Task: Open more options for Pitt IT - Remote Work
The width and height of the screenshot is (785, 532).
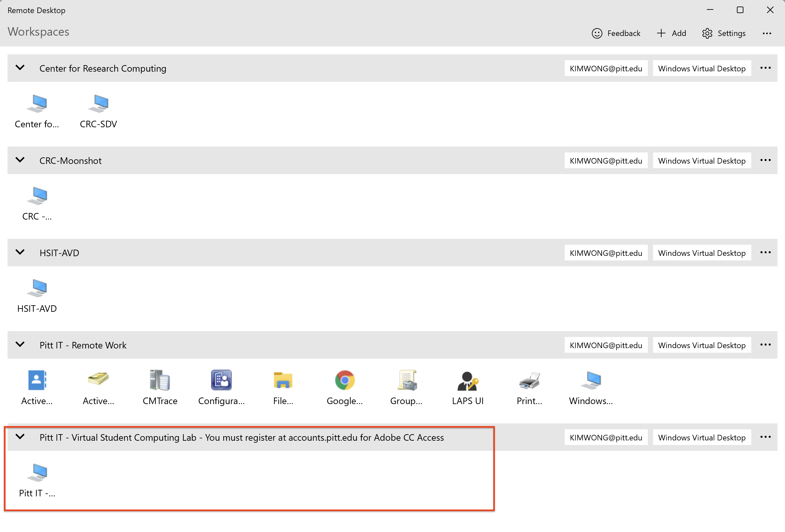Action: pyautogui.click(x=765, y=344)
